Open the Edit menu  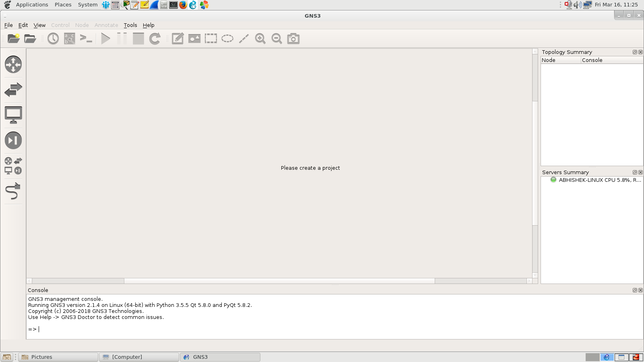pyautogui.click(x=23, y=25)
